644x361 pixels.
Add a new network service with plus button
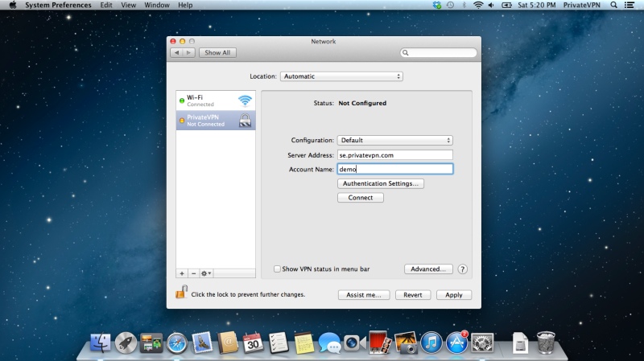pyautogui.click(x=181, y=273)
